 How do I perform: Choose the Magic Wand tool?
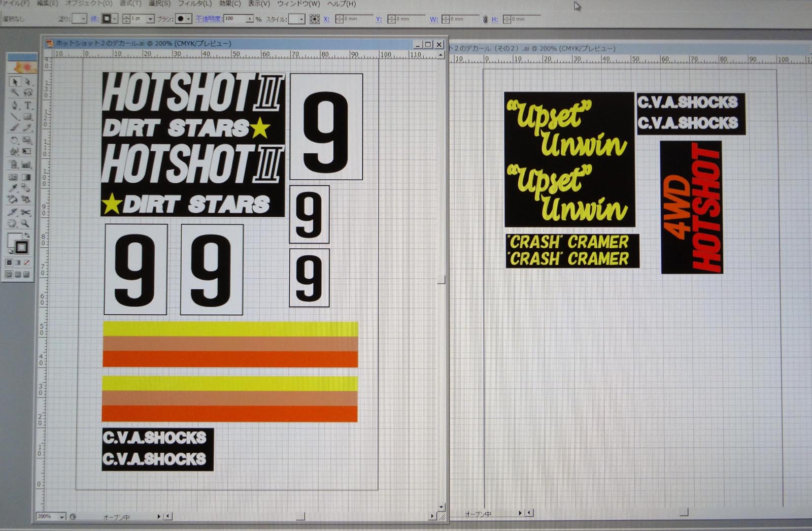pyautogui.click(x=14, y=93)
